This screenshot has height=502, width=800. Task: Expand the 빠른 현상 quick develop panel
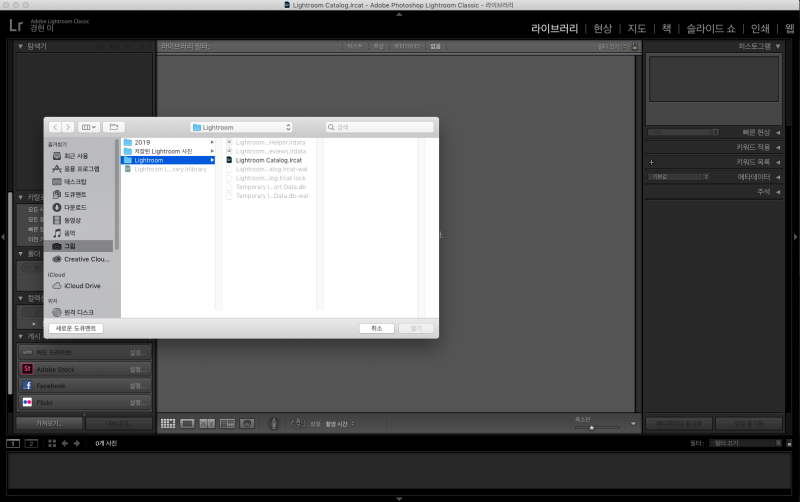(778, 133)
